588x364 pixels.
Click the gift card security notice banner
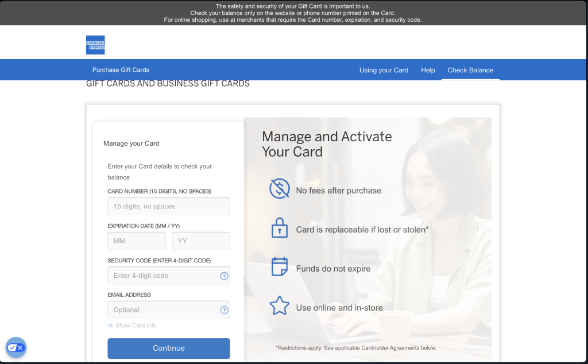pyautogui.click(x=292, y=13)
